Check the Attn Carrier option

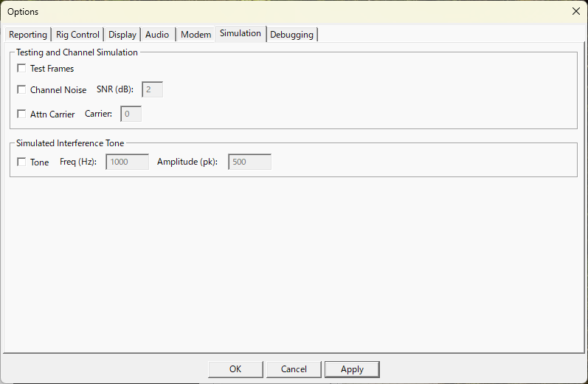[x=21, y=114]
